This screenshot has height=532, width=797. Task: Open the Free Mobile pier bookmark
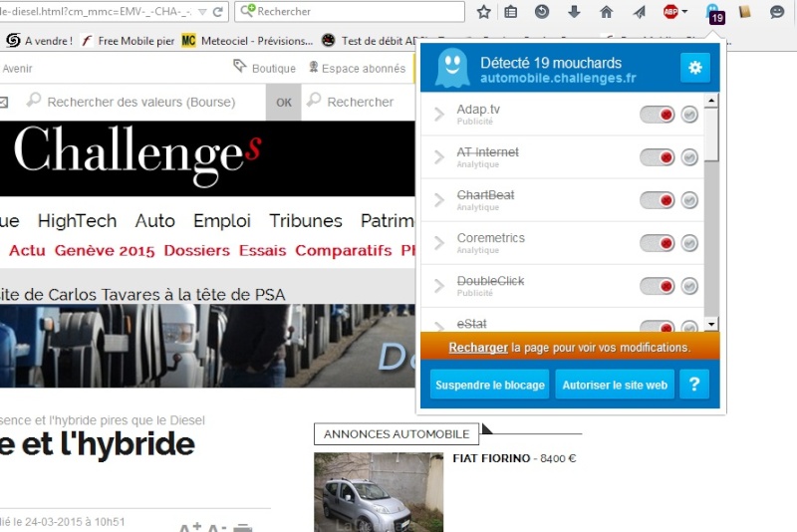coord(129,41)
